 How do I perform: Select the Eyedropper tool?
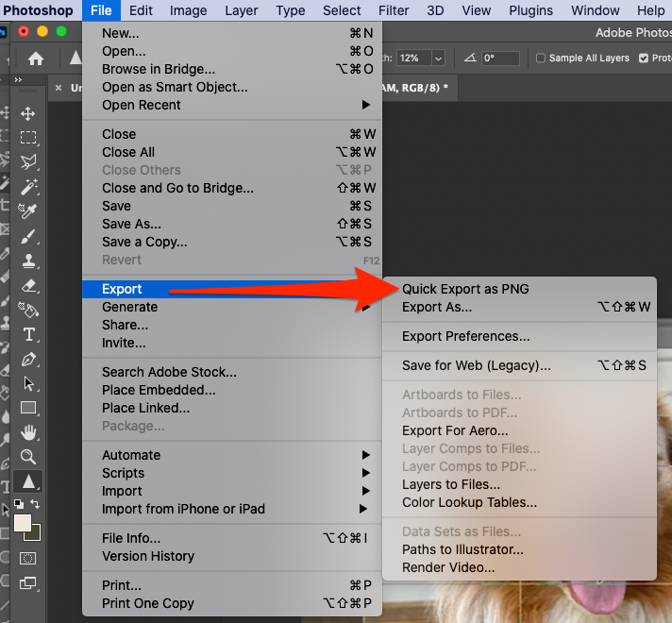(x=28, y=210)
